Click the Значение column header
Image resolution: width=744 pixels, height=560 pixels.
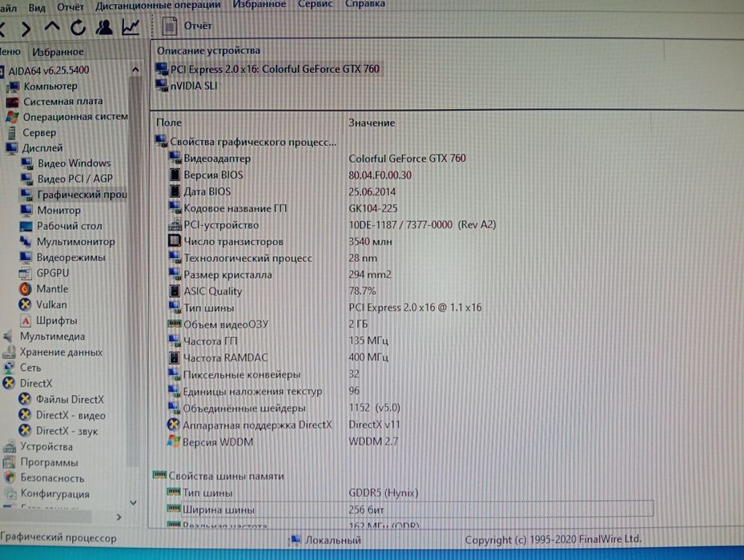(x=372, y=123)
